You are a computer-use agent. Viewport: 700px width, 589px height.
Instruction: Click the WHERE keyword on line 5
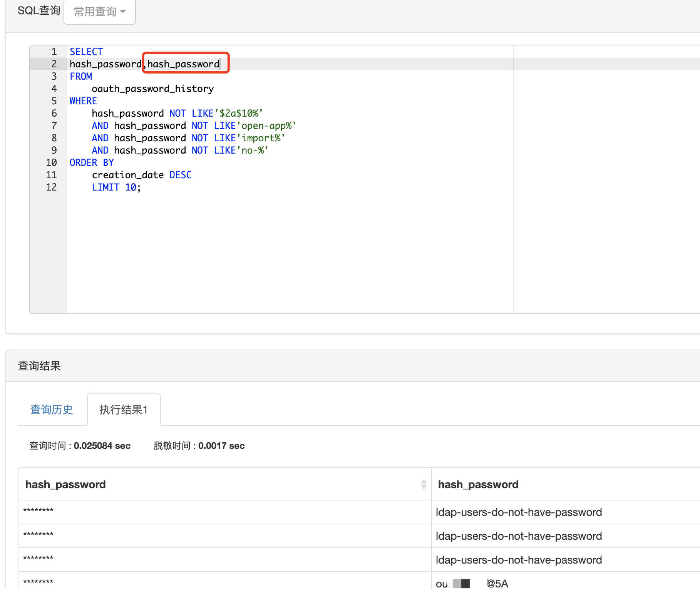point(83,101)
